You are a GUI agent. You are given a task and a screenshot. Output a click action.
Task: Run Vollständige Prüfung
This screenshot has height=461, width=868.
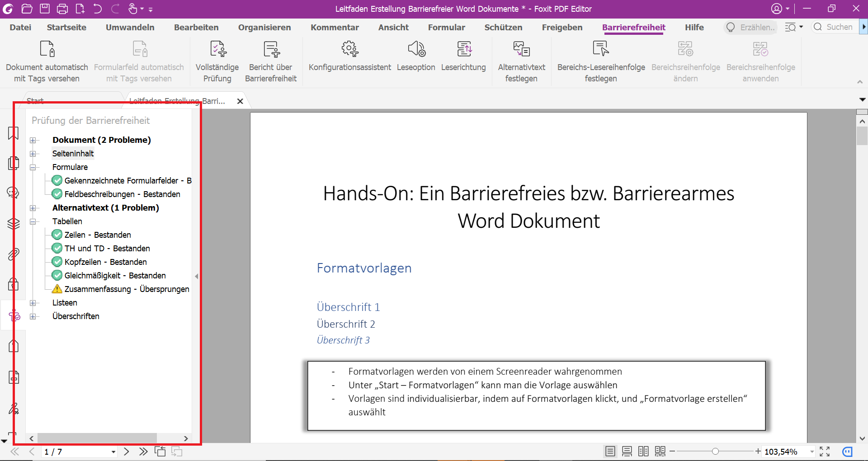217,61
